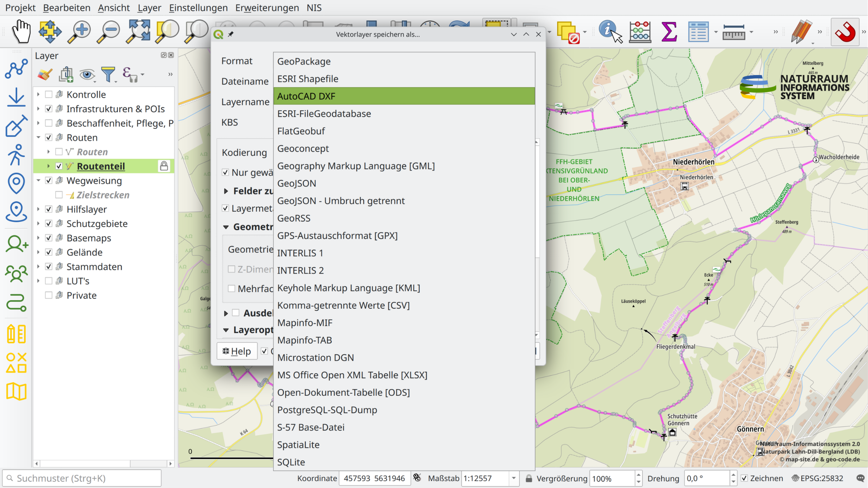Focus the Suchmuster search field
Viewport: 868px width, 488px height.
(x=82, y=478)
